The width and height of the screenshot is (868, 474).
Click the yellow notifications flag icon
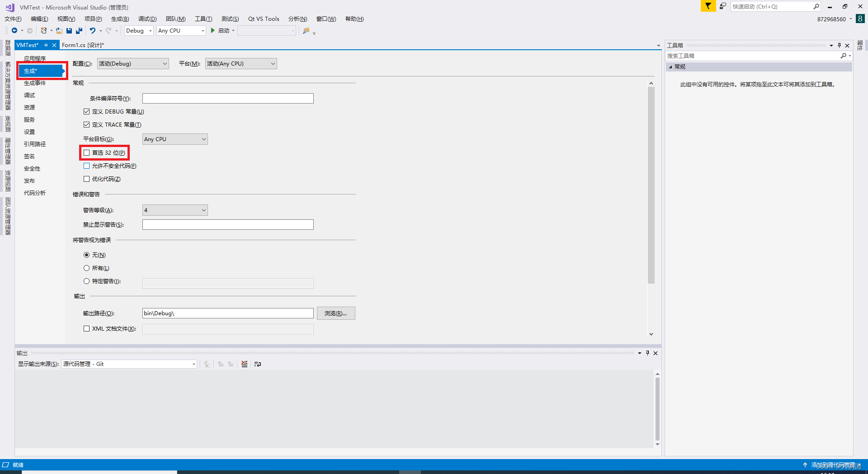click(708, 6)
